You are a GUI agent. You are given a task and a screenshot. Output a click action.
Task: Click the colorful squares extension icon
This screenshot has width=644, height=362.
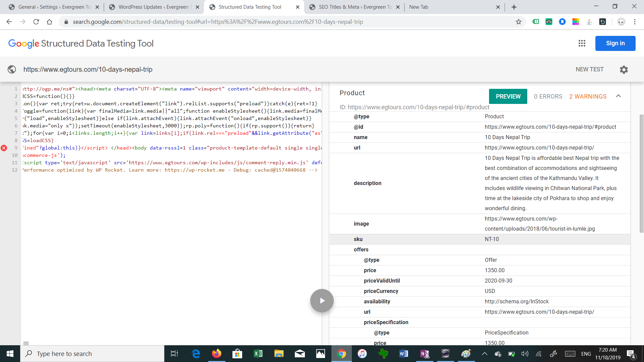576,22
